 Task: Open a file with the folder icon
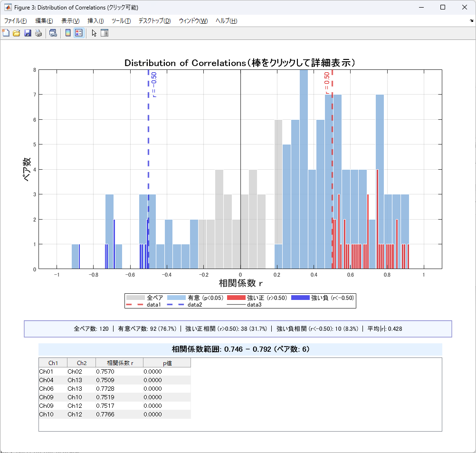tap(16, 33)
